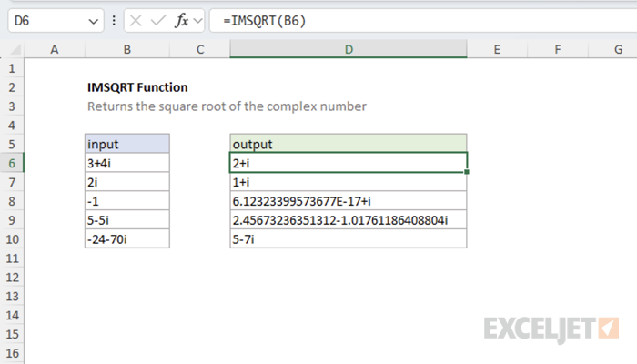Select output cell containing 2+i
This screenshot has width=637, height=364.
tap(349, 163)
